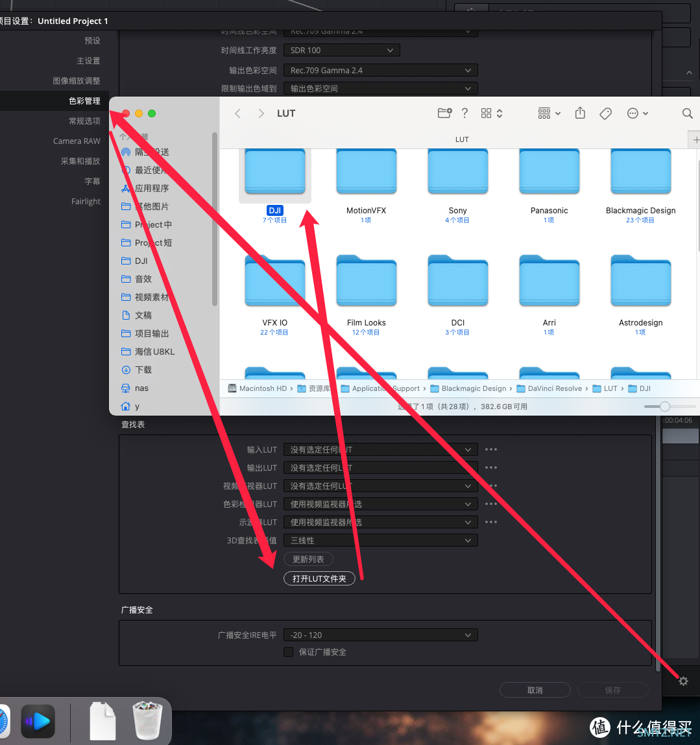
Task: Open the Trash in the Dock
Action: pos(147,721)
